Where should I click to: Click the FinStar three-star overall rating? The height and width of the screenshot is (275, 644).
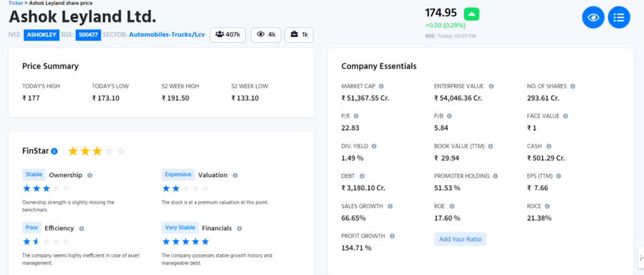click(97, 151)
